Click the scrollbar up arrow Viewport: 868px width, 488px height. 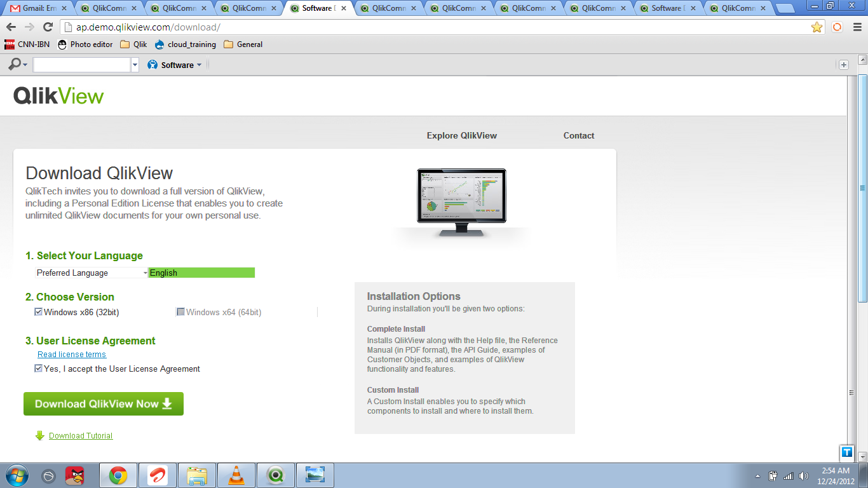tap(862, 60)
